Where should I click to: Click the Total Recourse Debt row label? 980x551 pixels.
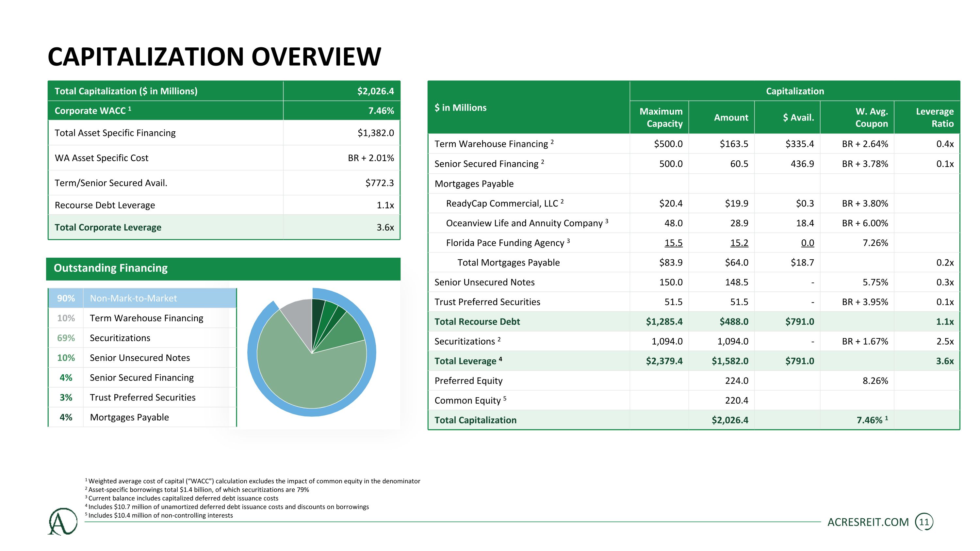[477, 322]
